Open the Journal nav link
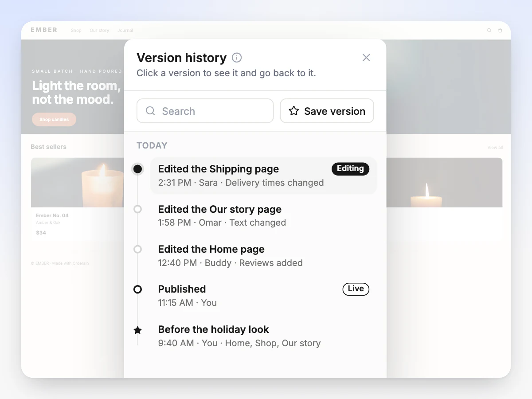The image size is (532, 399). point(125,31)
